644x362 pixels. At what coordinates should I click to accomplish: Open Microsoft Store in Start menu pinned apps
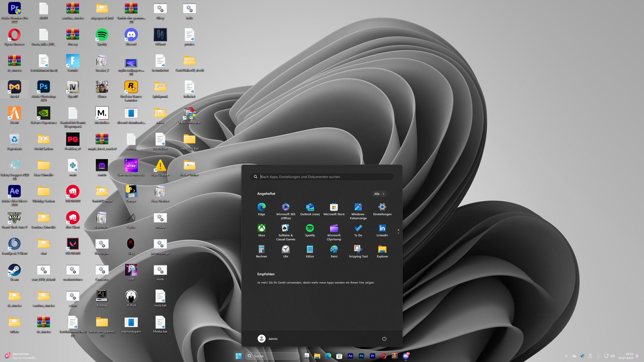click(x=334, y=209)
